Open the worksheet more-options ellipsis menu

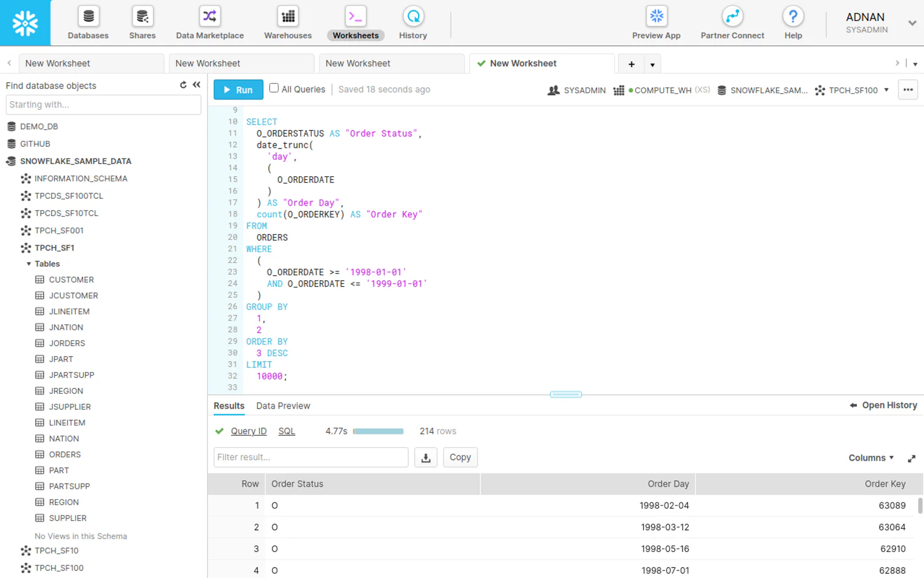tap(908, 90)
